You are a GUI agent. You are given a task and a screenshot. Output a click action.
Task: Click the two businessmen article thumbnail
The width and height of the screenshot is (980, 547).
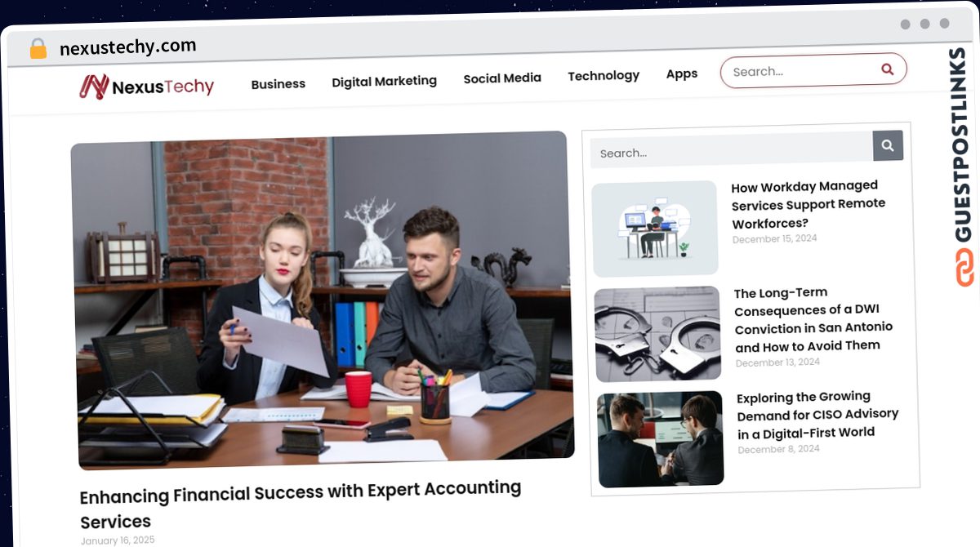pos(661,439)
